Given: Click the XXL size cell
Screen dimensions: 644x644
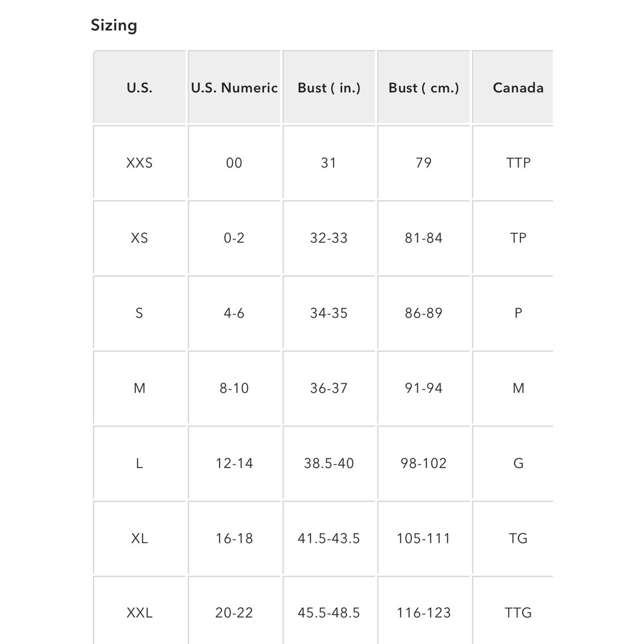Looking at the screenshot, I should pyautogui.click(x=140, y=611).
